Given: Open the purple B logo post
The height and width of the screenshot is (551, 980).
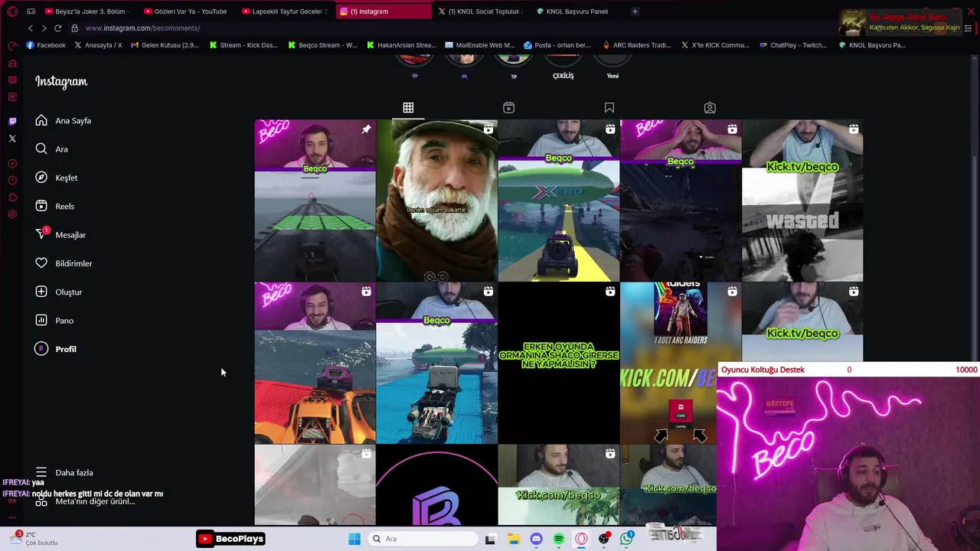Looking at the screenshot, I should [x=436, y=485].
